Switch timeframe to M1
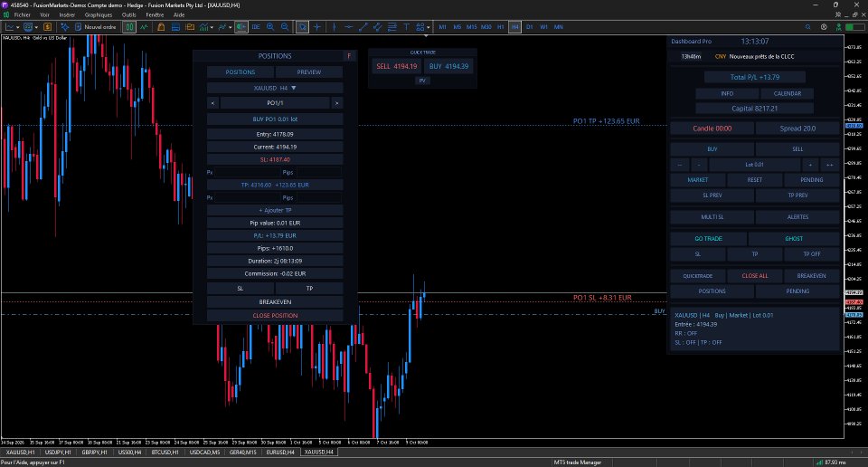 [442, 26]
